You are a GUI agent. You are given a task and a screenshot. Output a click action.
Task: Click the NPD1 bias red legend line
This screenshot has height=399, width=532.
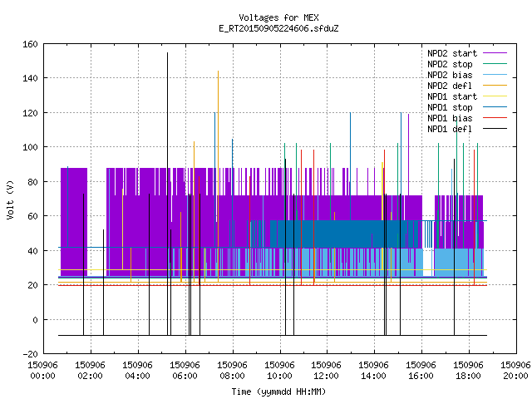click(x=495, y=118)
